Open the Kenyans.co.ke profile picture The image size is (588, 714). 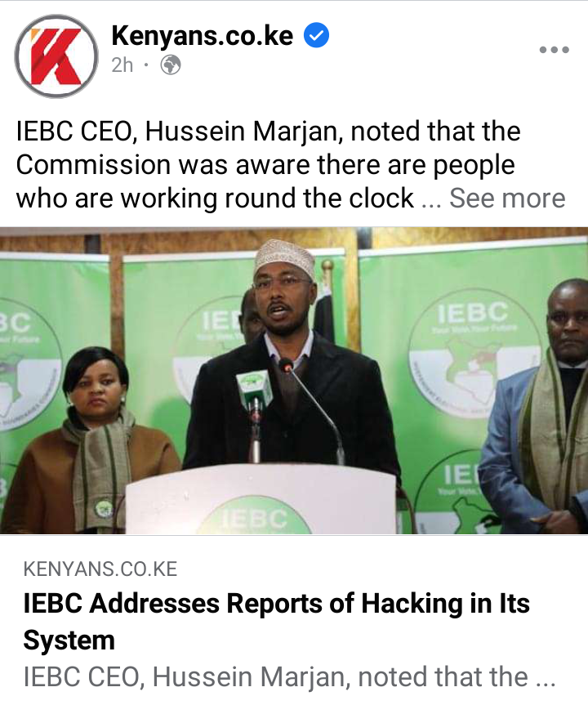coord(56,56)
